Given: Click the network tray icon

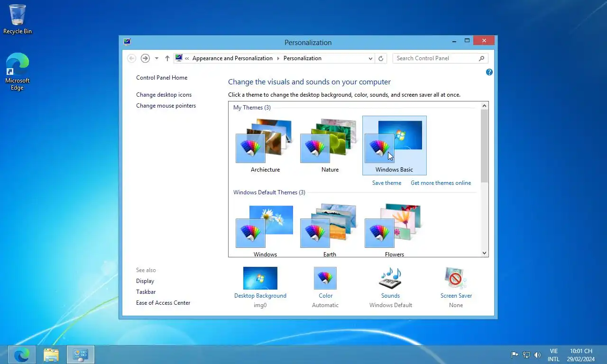Looking at the screenshot, I should pos(526,355).
